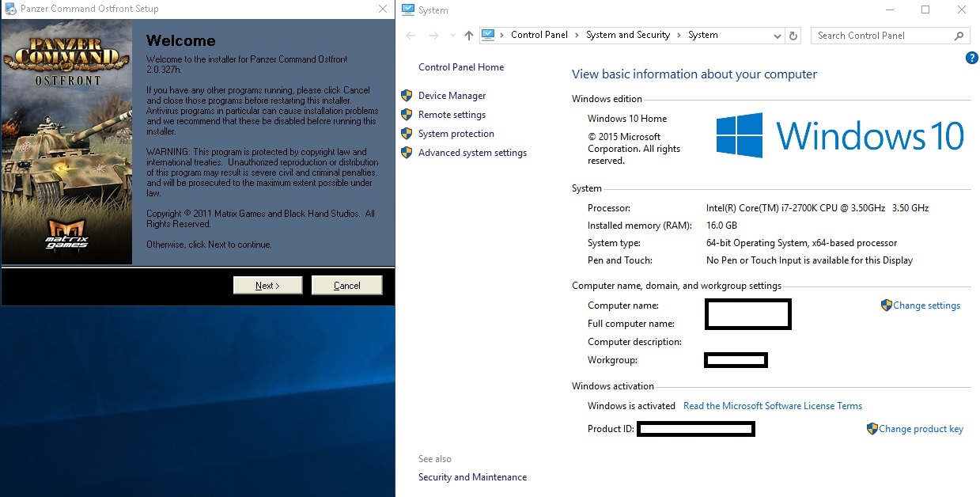This screenshot has height=497, width=980.
Task: Click the System window title bar icon
Action: click(407, 9)
